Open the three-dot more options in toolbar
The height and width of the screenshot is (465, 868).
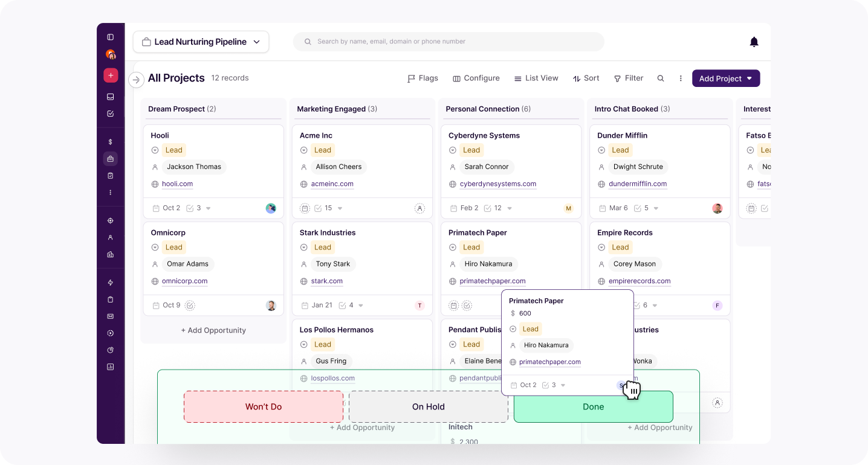[681, 79]
